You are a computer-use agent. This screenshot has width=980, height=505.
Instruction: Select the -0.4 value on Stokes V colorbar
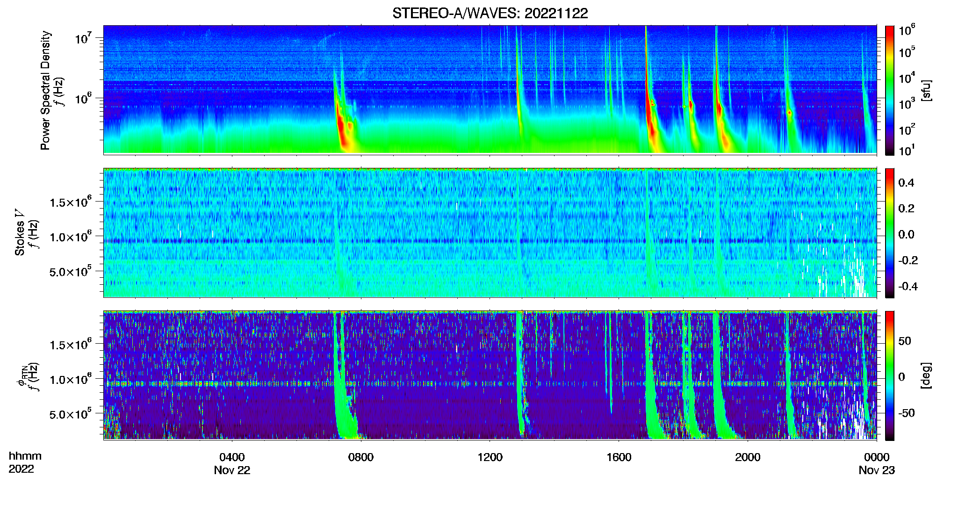point(908,286)
